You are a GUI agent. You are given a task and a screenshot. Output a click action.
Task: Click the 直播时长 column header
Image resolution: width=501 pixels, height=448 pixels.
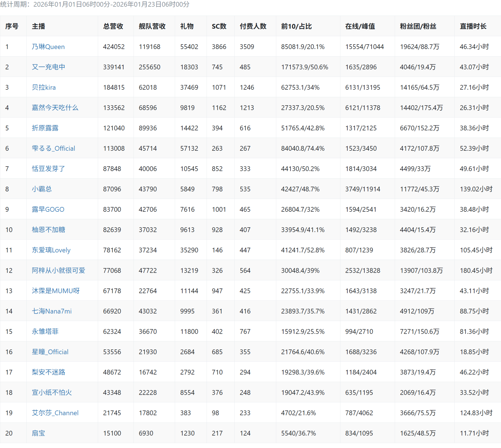[473, 26]
